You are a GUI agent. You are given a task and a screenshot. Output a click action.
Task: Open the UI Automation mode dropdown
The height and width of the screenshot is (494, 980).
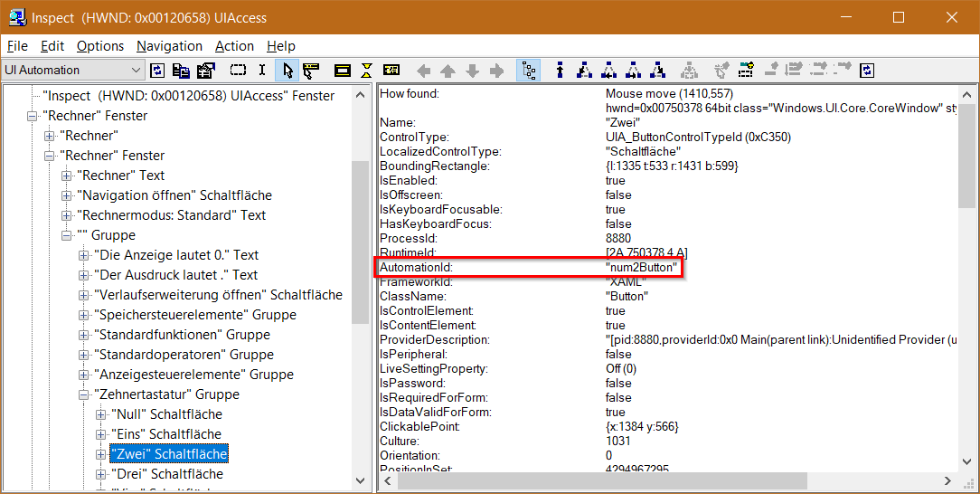coord(137,71)
